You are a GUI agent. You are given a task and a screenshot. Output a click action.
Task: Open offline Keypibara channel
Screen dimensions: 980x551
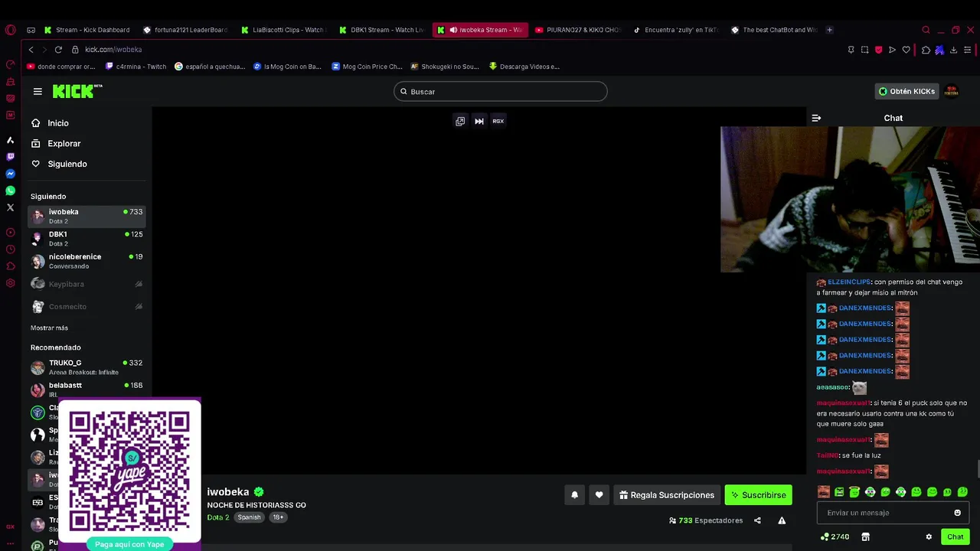click(87, 284)
